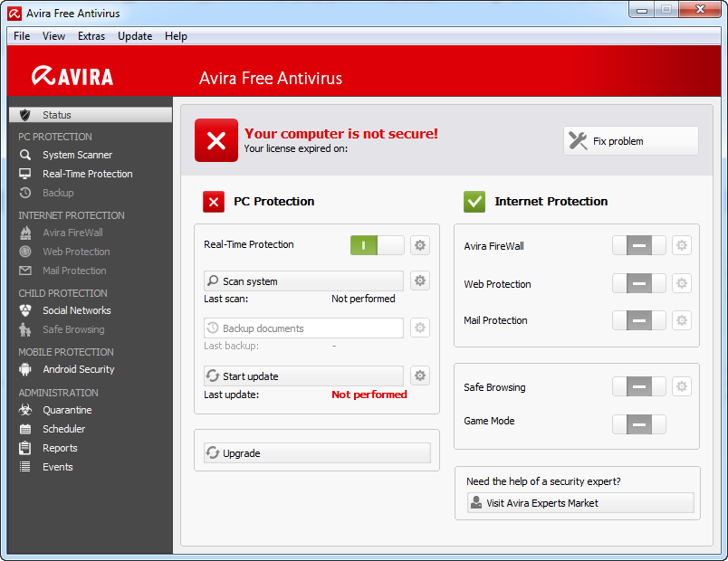The image size is (728, 561).
Task: Click 'Your computer is not secure!' heading
Action: pyautogui.click(x=341, y=134)
